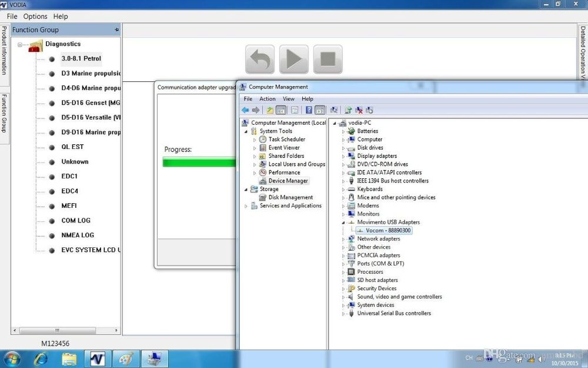Open the Start menu orb

pos(12,359)
